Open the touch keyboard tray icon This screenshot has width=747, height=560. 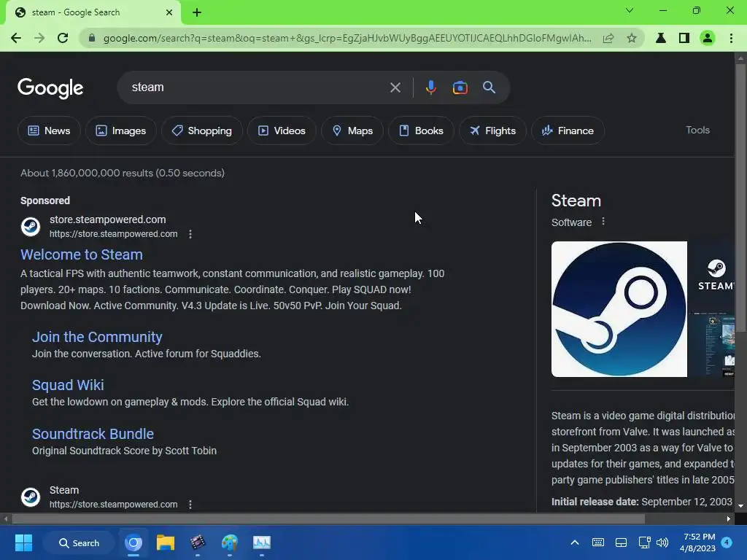(x=598, y=542)
